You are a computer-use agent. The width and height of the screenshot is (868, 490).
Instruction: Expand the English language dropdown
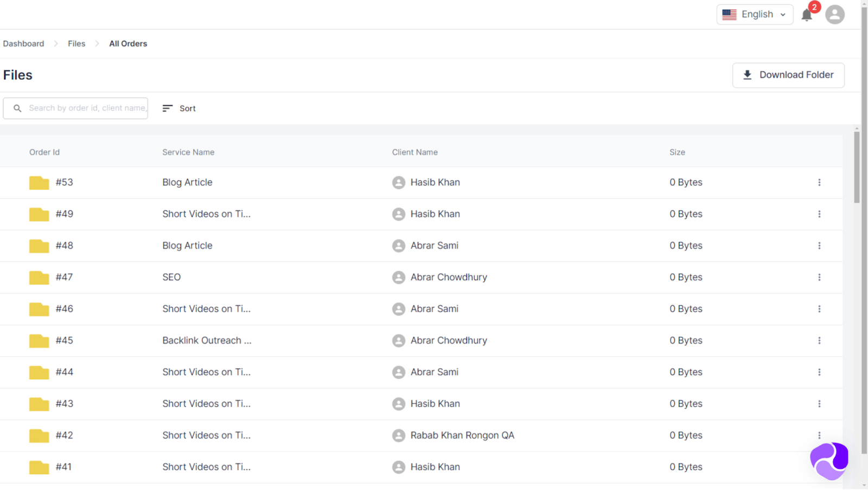coord(755,15)
